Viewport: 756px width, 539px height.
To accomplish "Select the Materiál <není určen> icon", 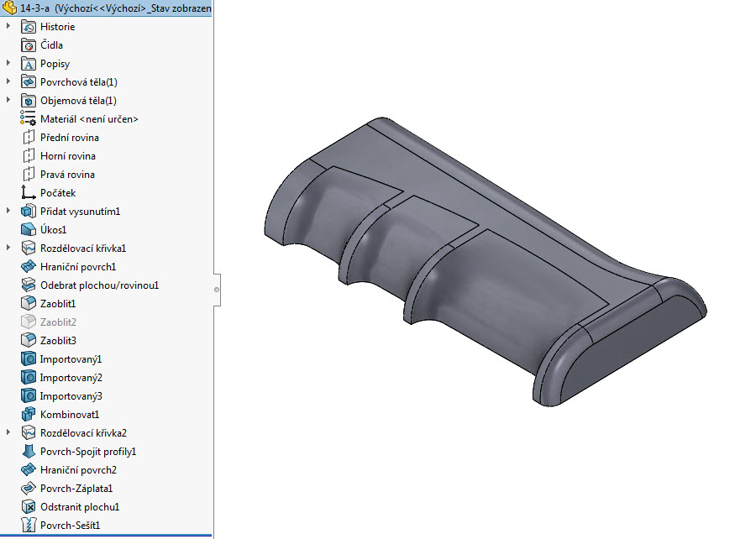I will (28, 118).
